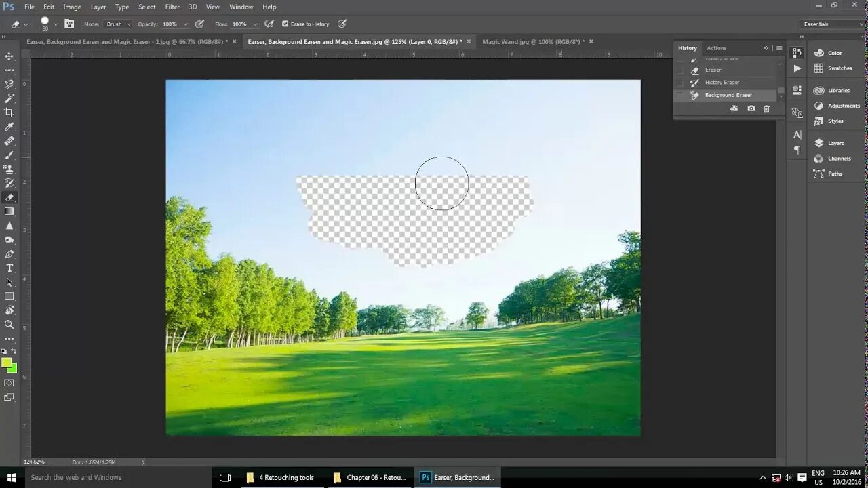Open the Libraries panel
Screen dimensions: 868x488
831,90
